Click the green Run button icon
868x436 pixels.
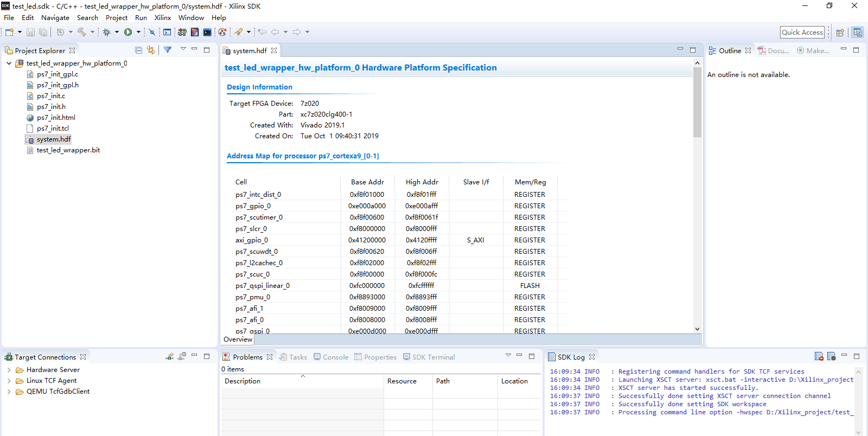click(x=128, y=32)
